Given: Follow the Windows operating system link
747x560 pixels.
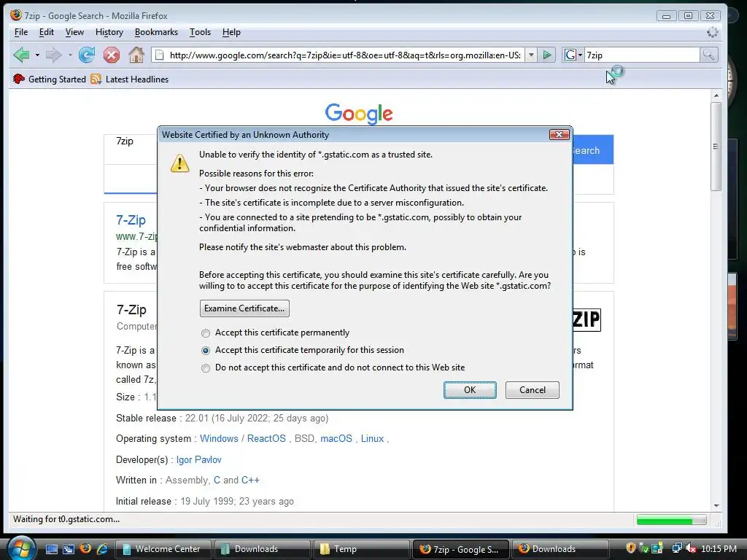Looking at the screenshot, I should (x=219, y=438).
